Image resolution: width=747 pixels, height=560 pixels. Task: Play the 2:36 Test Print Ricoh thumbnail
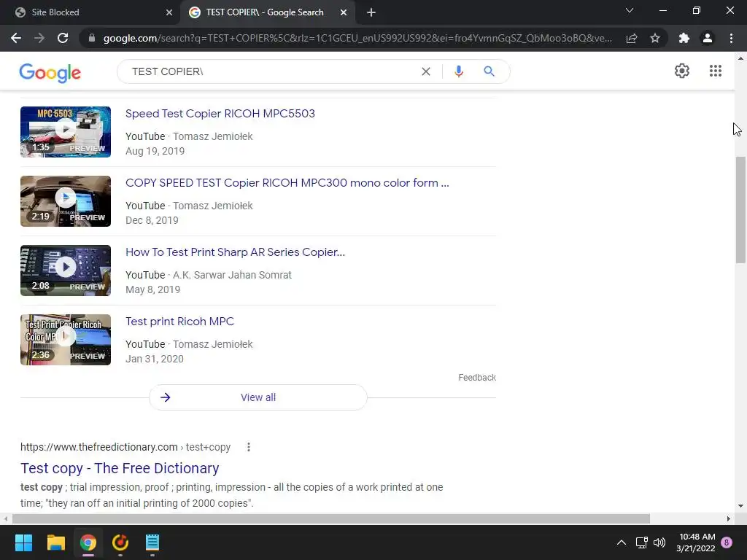[66, 340]
